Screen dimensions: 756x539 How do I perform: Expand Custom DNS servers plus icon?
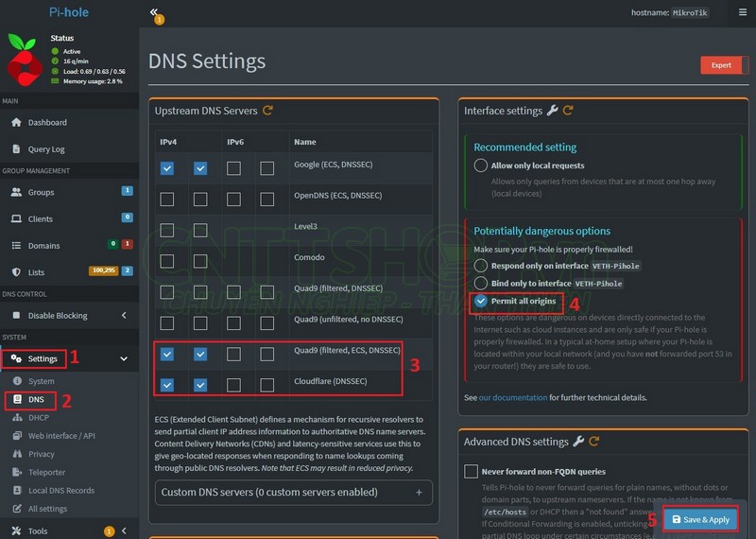pyautogui.click(x=419, y=493)
